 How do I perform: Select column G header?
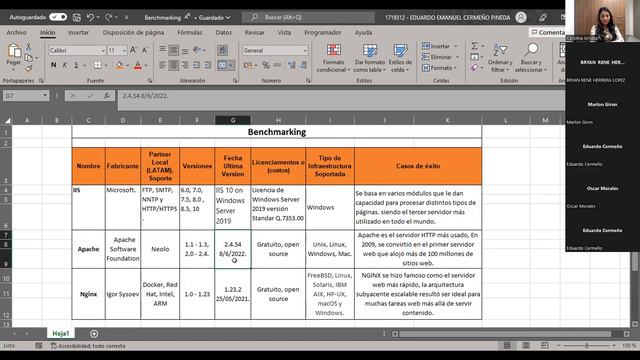[233, 120]
